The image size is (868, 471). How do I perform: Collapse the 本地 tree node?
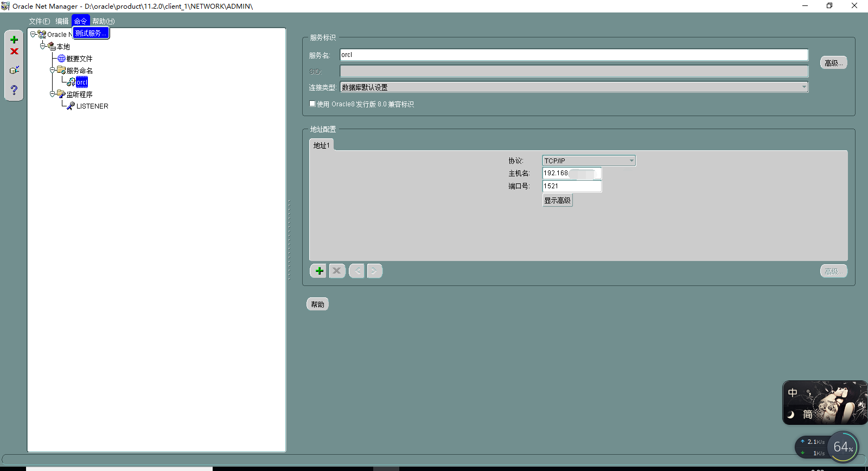pos(43,46)
